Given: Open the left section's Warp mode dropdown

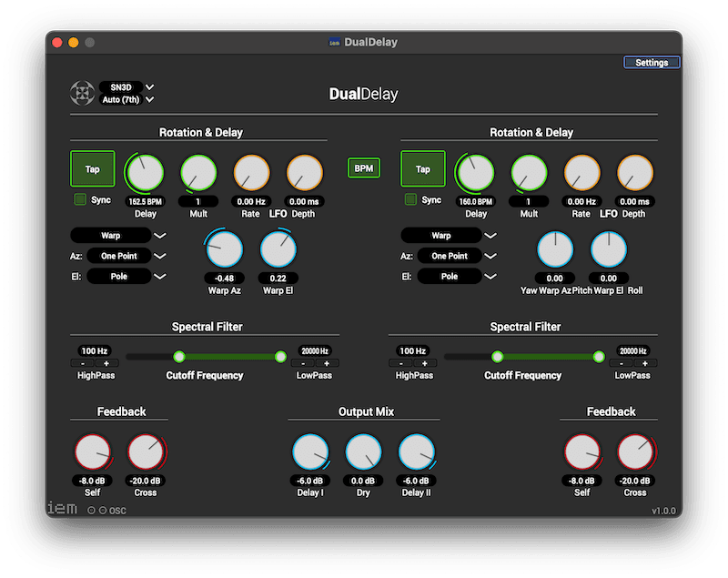Looking at the screenshot, I should tap(118, 236).
